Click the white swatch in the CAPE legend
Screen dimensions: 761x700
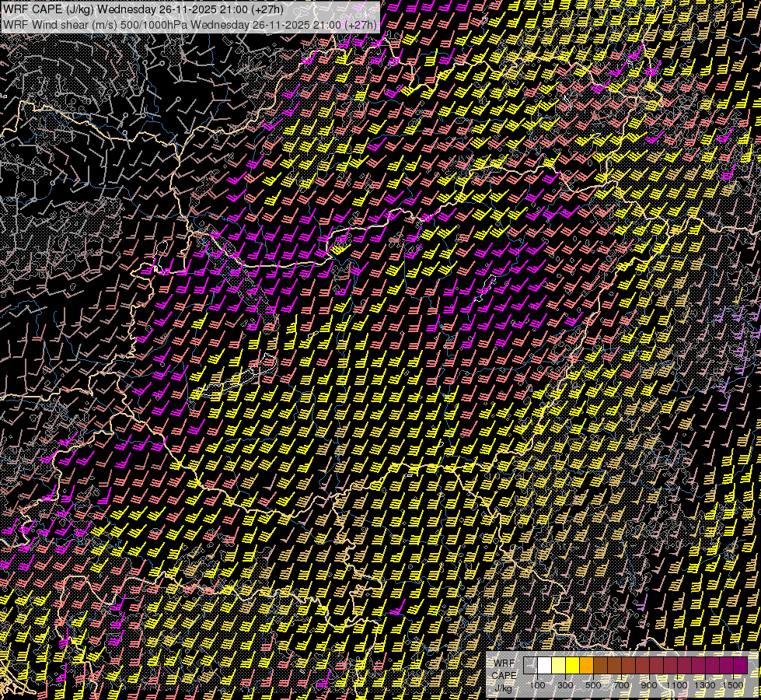pyautogui.click(x=545, y=666)
